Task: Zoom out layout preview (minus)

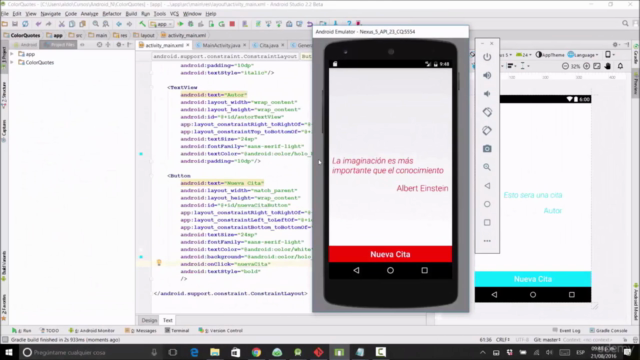Action: 565,66
